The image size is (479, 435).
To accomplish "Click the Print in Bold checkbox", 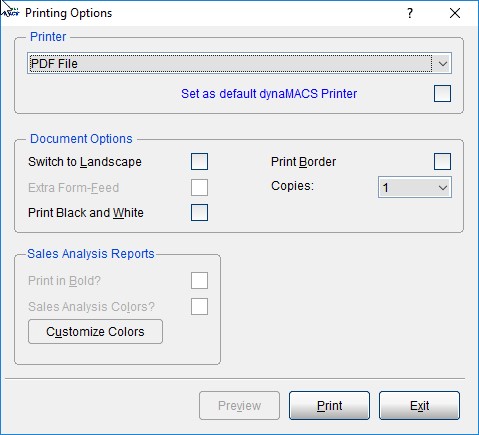I will coord(199,281).
